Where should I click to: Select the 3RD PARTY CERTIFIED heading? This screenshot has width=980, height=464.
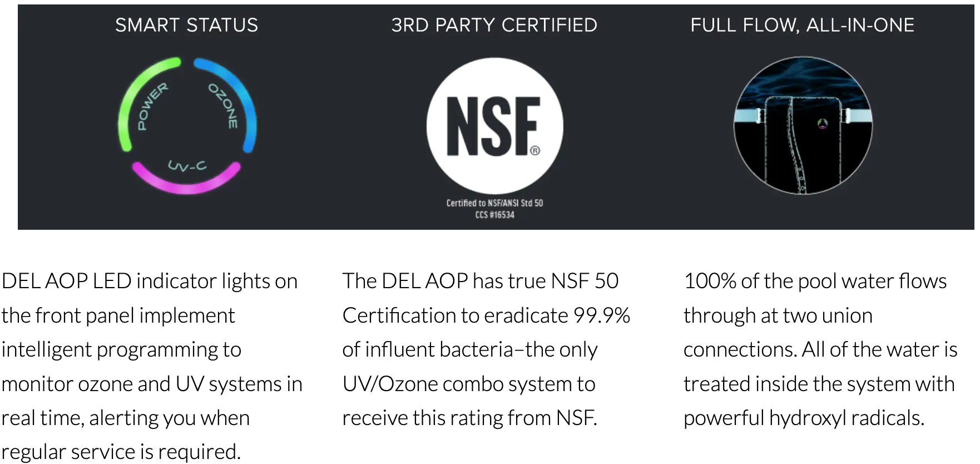tap(494, 25)
